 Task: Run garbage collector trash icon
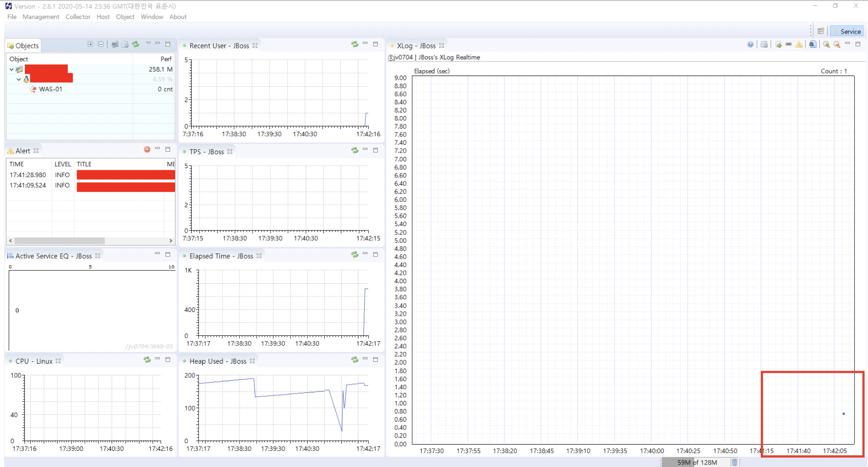734,462
